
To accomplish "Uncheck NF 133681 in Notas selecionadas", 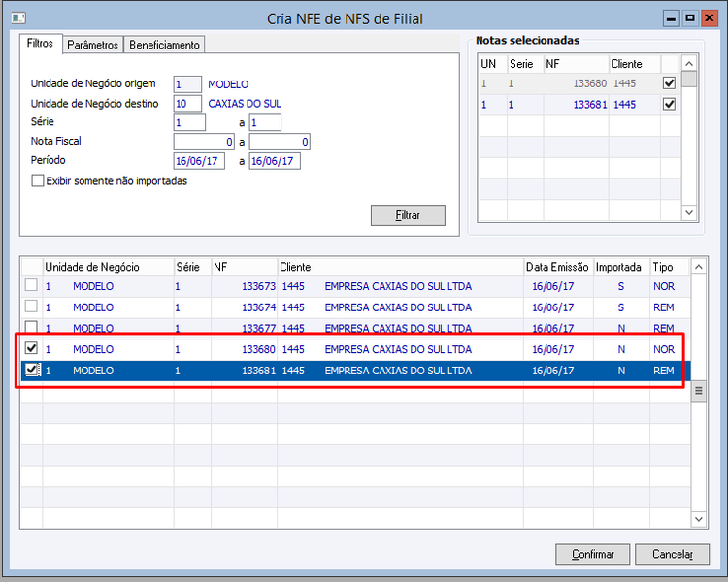I will pyautogui.click(x=669, y=104).
